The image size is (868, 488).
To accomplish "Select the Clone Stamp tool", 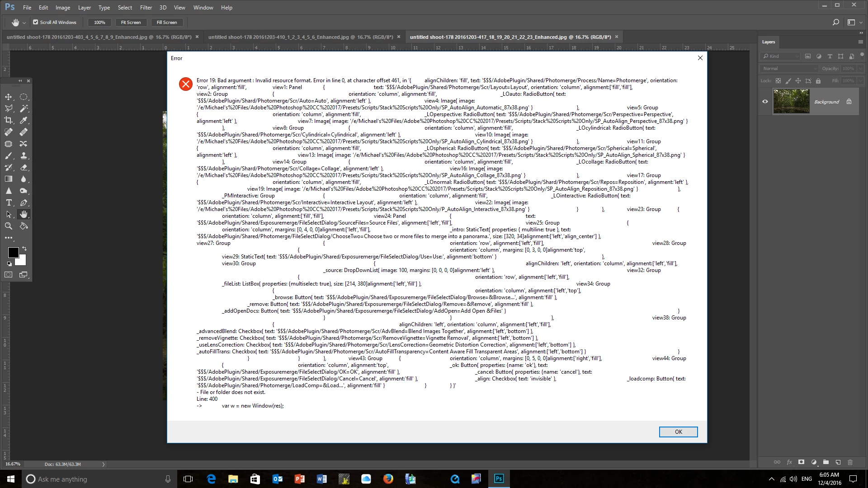I will [24, 155].
